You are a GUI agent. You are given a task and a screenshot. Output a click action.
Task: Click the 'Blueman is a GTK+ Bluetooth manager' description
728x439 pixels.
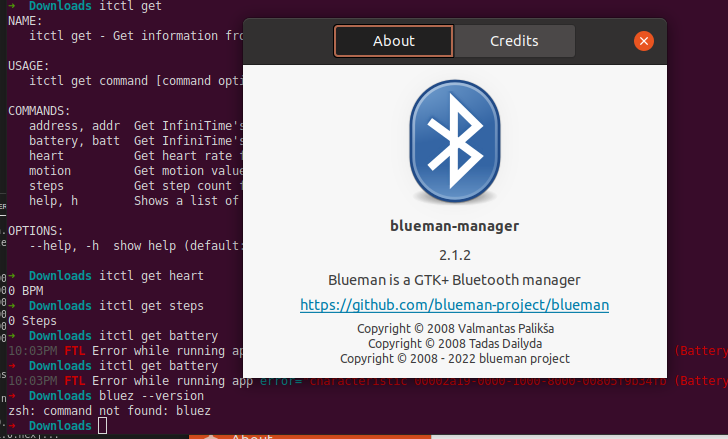click(x=455, y=279)
